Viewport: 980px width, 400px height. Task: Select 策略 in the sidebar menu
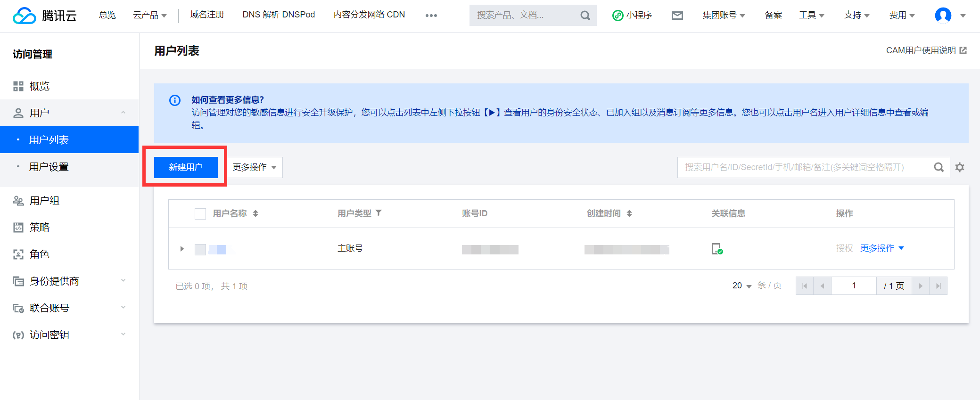tap(40, 228)
